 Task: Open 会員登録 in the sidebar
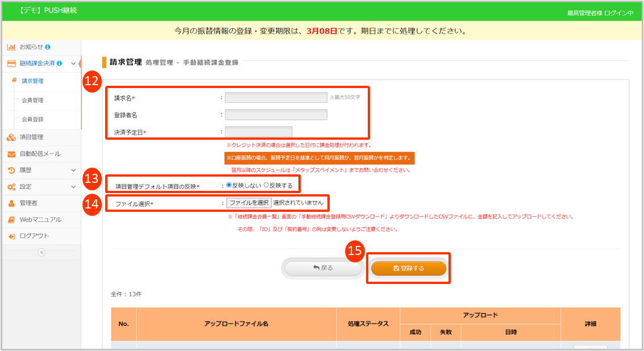point(32,119)
